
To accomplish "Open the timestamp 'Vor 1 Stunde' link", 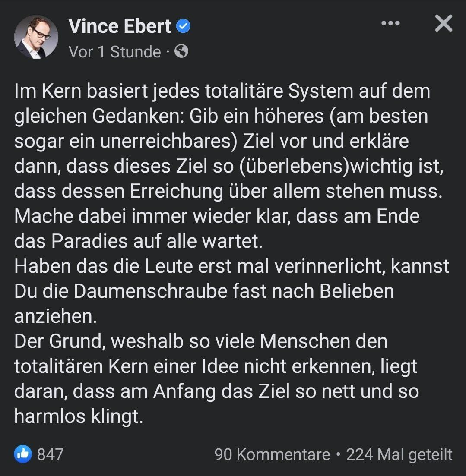I will click(x=114, y=52).
